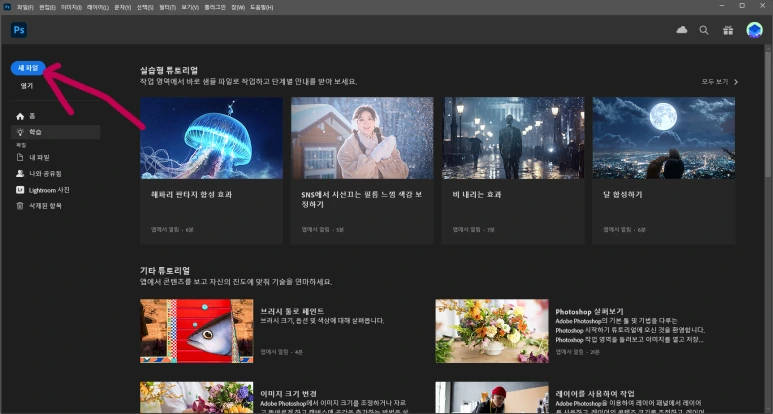Open the 필터(T) menu
The height and width of the screenshot is (414, 773).
point(167,7)
